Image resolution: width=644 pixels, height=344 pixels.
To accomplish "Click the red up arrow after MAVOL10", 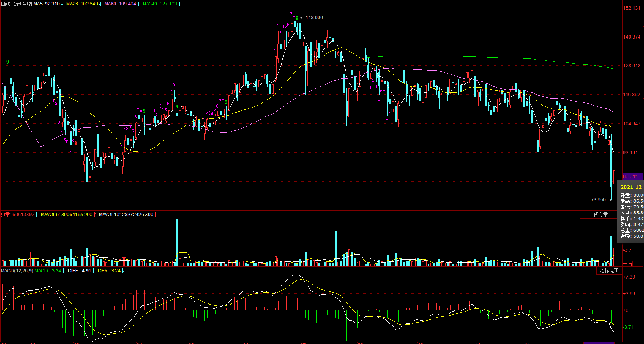I will (156, 215).
